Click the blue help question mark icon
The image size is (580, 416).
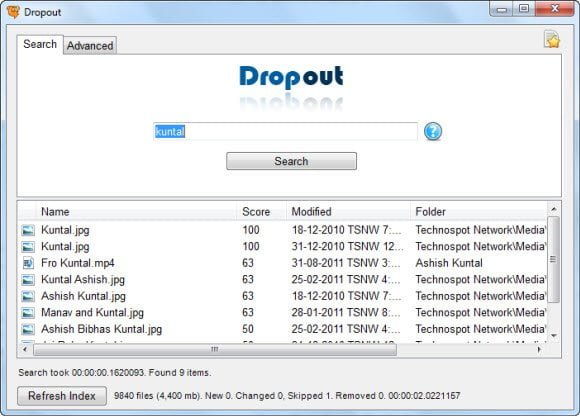(432, 131)
